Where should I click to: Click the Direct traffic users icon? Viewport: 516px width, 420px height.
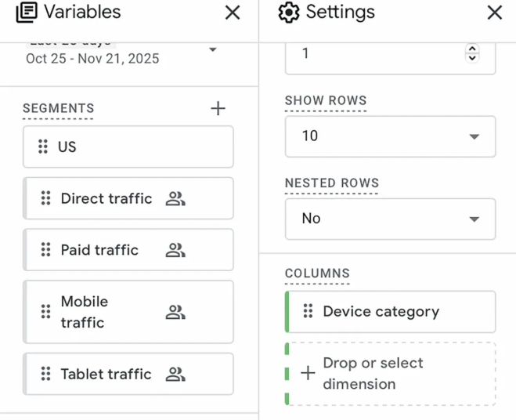point(175,199)
